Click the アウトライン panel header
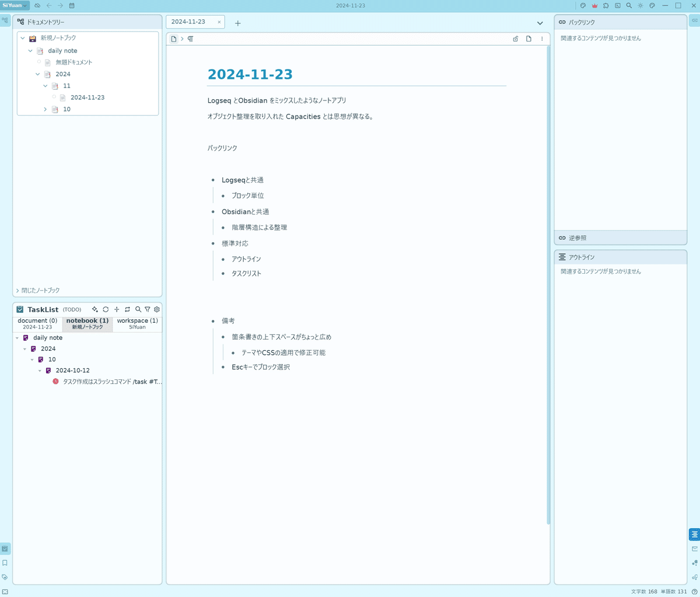 click(x=621, y=257)
